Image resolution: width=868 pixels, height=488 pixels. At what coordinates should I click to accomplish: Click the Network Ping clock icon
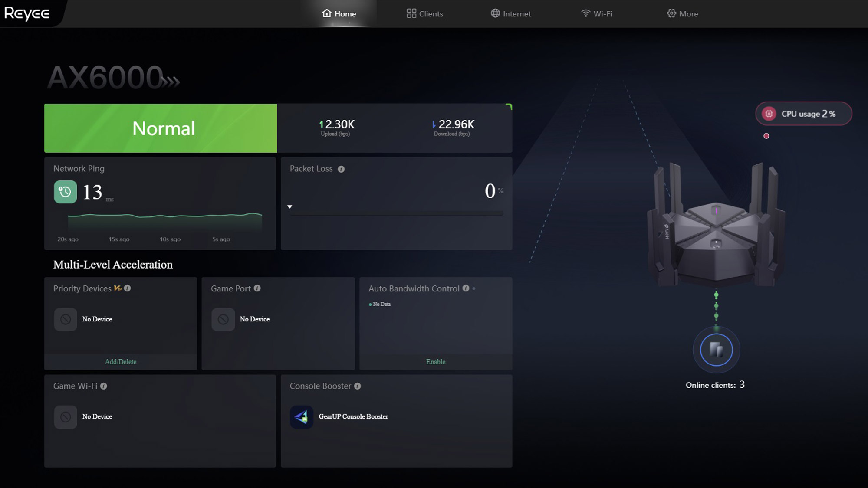pos(65,192)
